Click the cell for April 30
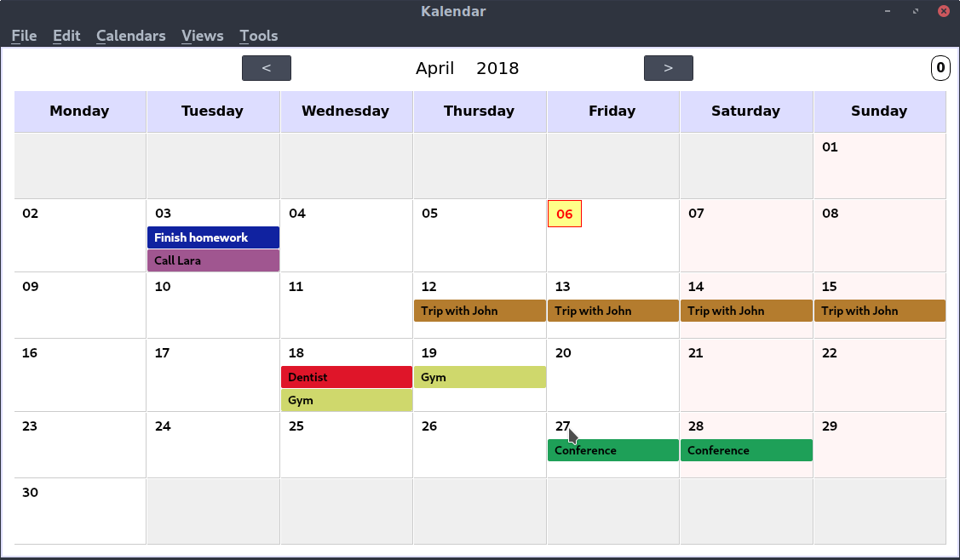 point(79,511)
